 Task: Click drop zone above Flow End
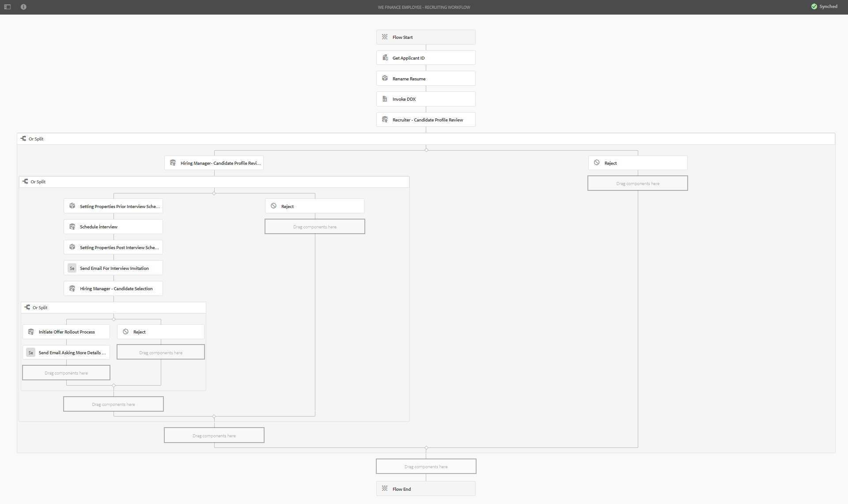[x=426, y=466]
